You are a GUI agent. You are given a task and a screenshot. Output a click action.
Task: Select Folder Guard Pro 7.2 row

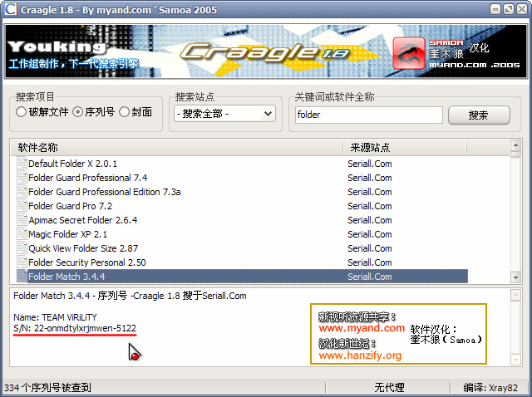coord(242,206)
